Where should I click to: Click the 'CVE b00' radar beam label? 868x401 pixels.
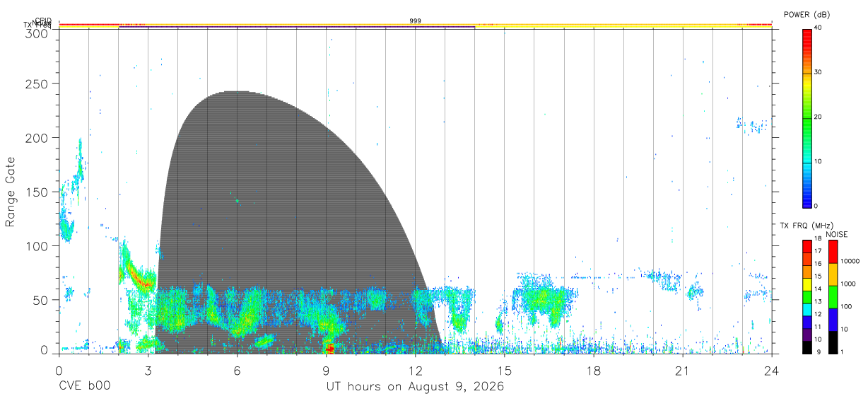(x=84, y=388)
